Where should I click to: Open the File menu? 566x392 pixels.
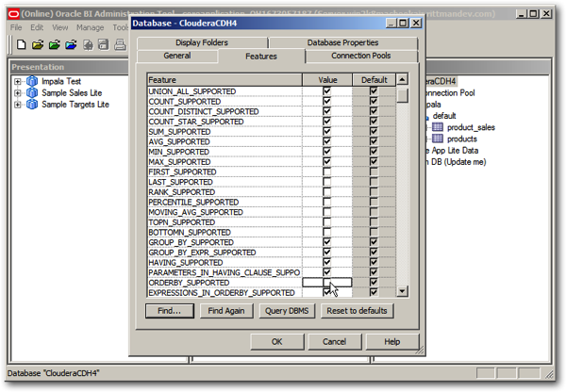pyautogui.click(x=16, y=27)
